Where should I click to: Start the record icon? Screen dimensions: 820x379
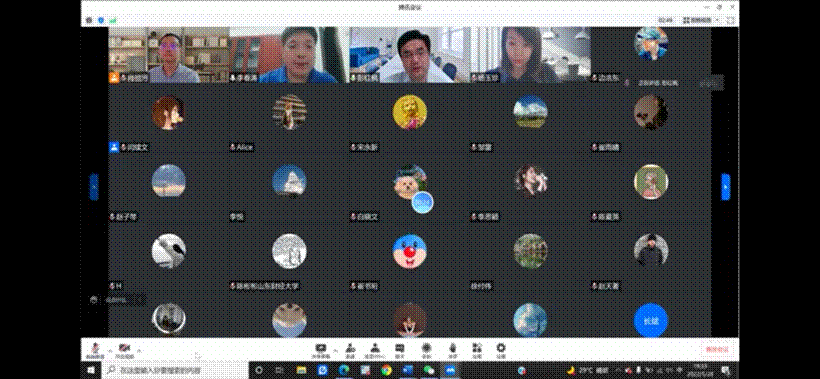[427, 350]
